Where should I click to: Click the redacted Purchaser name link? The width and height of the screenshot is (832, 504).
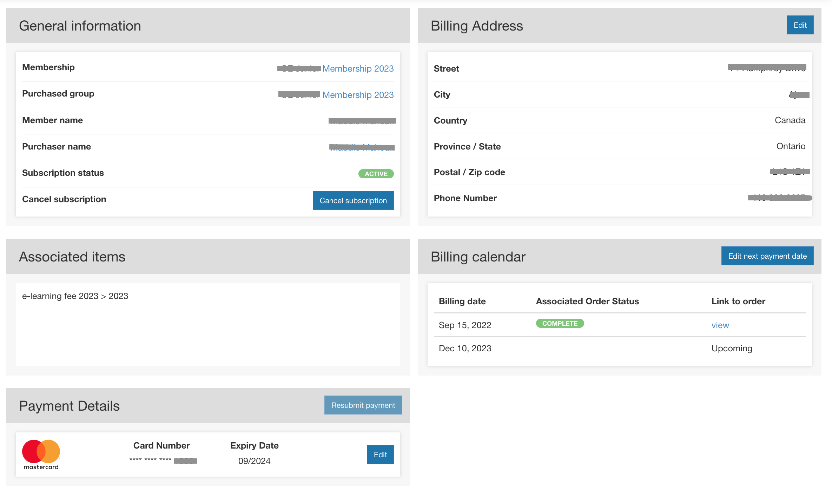pos(362,147)
